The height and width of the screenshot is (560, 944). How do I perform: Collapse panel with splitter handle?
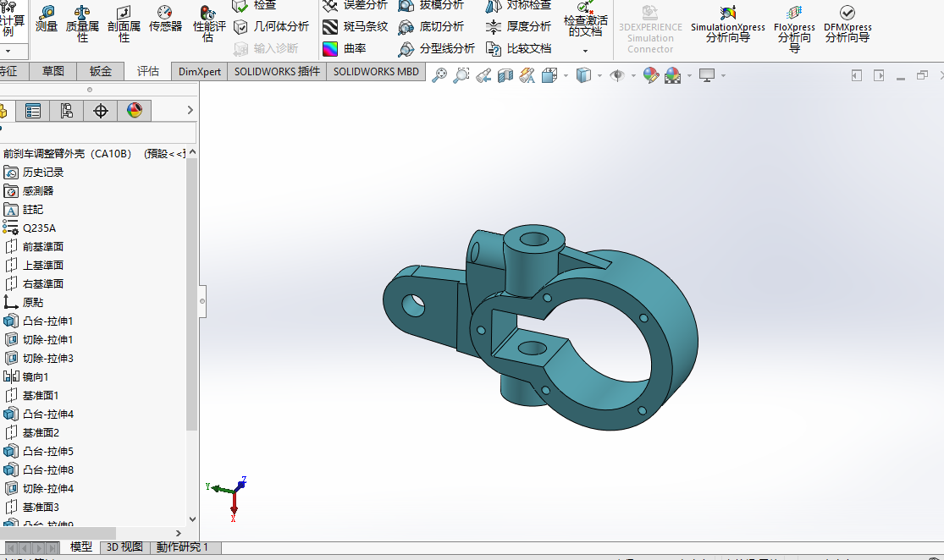[202, 301]
